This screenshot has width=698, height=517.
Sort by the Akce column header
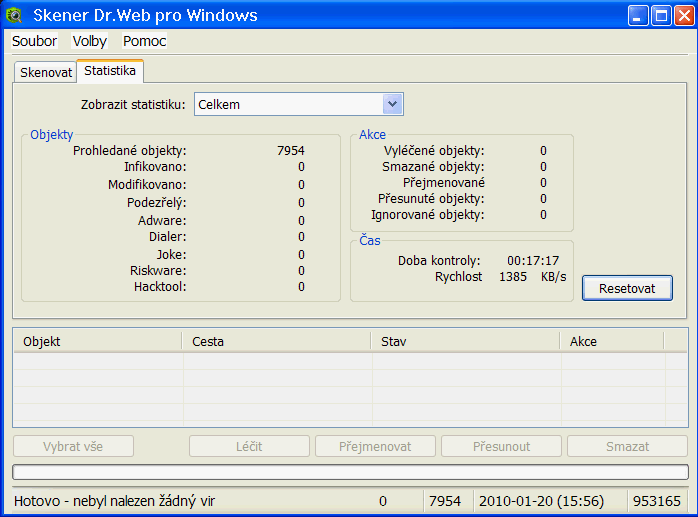pos(612,341)
